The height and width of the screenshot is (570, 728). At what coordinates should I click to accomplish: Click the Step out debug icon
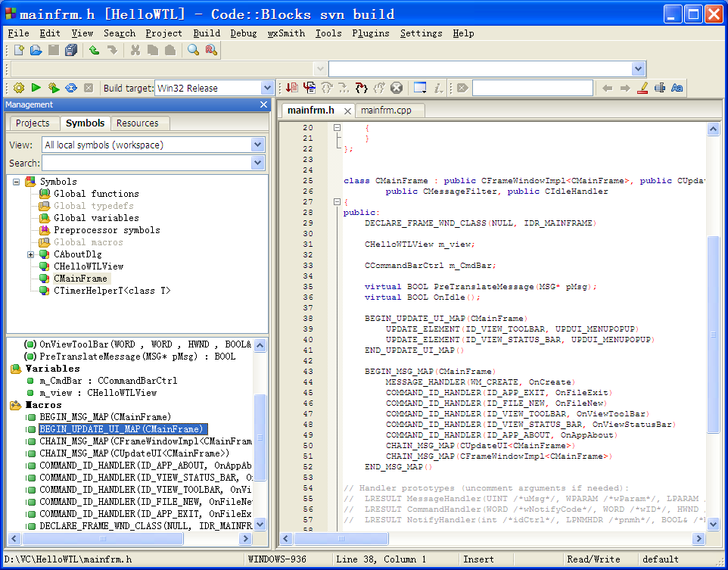(362, 88)
